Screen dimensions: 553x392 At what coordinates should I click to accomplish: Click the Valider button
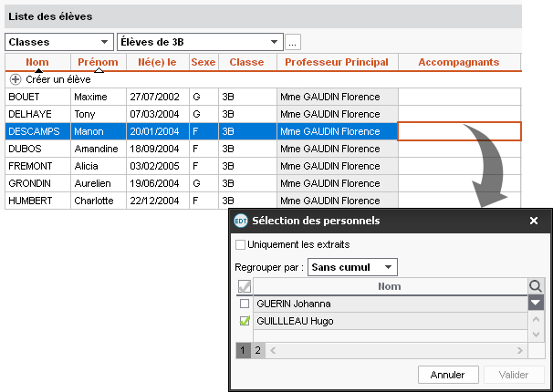point(514,375)
